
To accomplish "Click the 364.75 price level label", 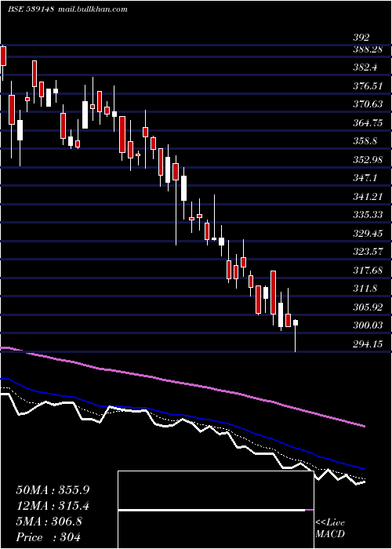I will [368, 123].
